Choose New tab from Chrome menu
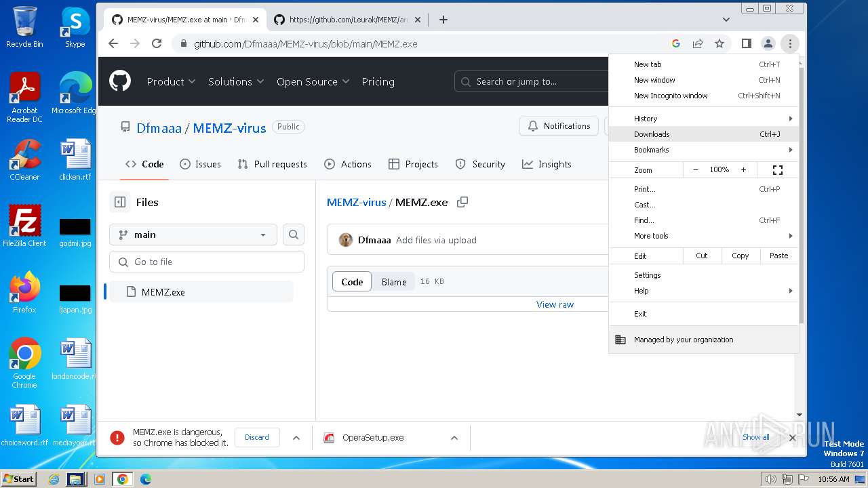Viewport: 868px width, 488px height. coord(704,64)
